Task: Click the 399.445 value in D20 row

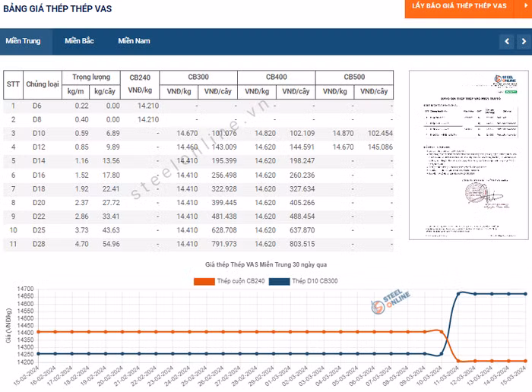Action: point(224,203)
